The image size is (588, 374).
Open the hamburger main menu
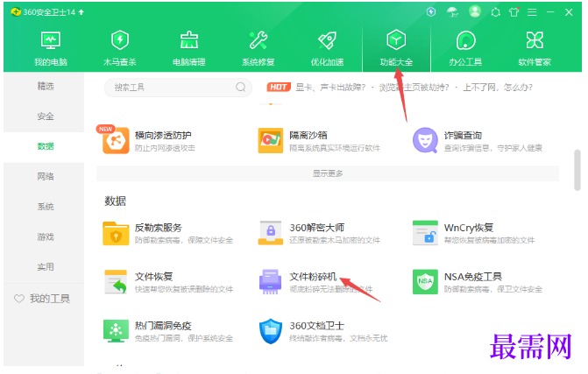532,12
